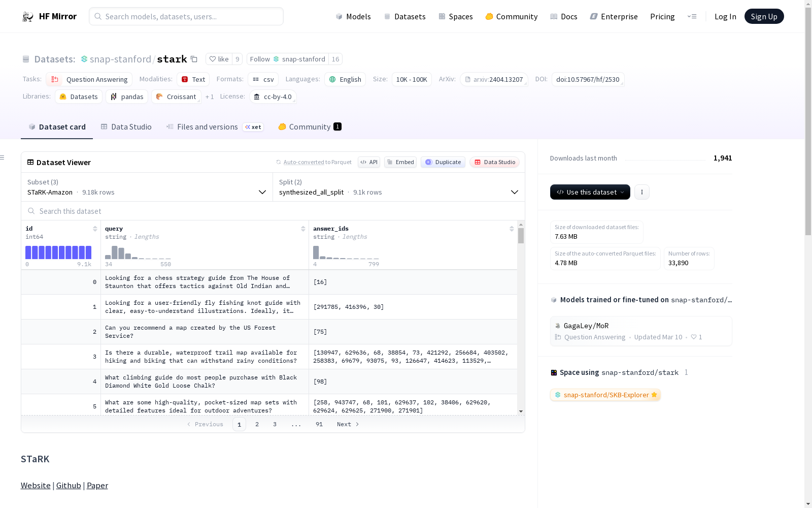Click the 10K - 100K size tag

(412, 79)
